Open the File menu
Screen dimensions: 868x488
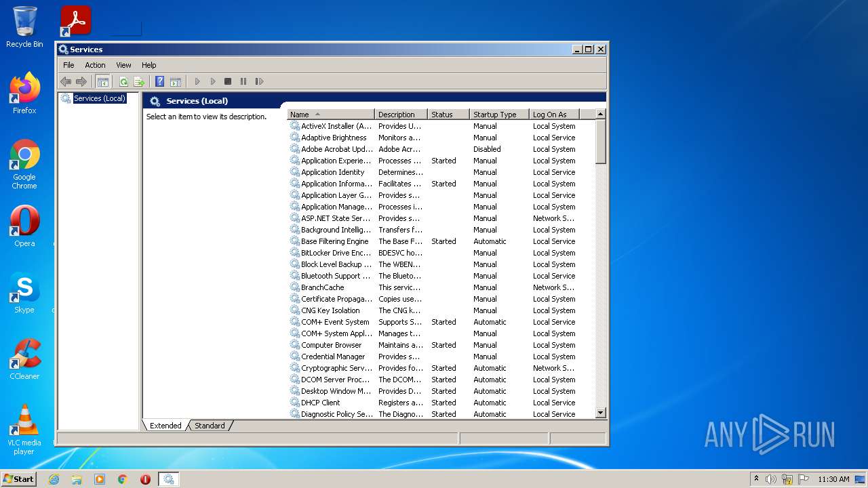[68, 65]
